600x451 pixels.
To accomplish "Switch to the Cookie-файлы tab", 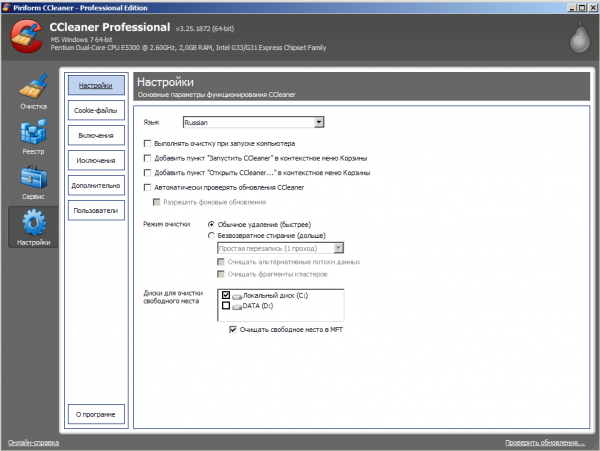I will (96, 110).
